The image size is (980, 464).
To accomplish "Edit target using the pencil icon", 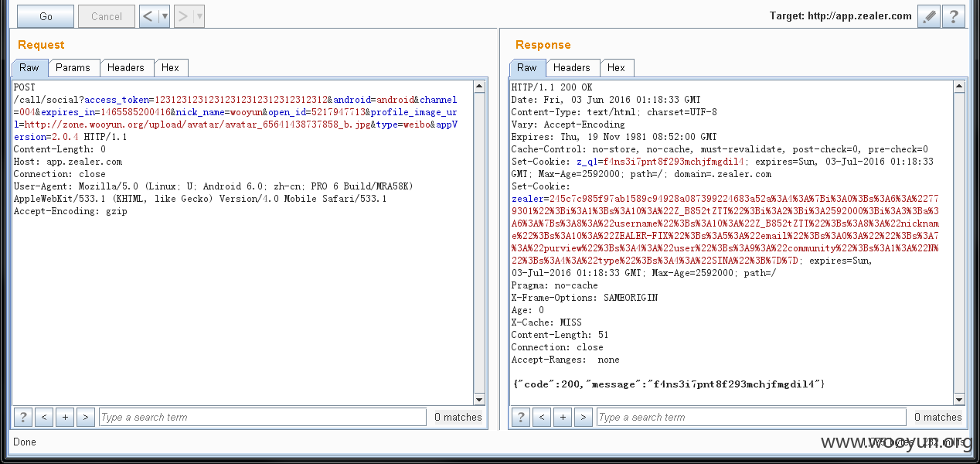I will pos(928,16).
